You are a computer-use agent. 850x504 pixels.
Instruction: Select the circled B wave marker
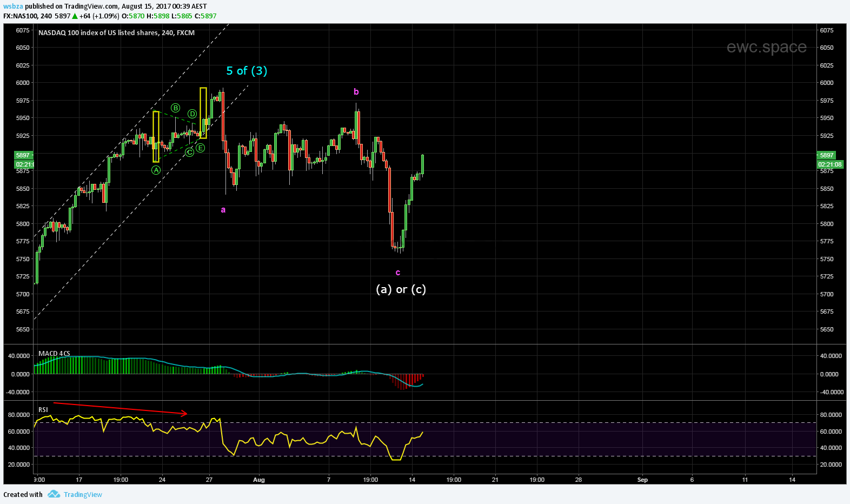[176, 108]
